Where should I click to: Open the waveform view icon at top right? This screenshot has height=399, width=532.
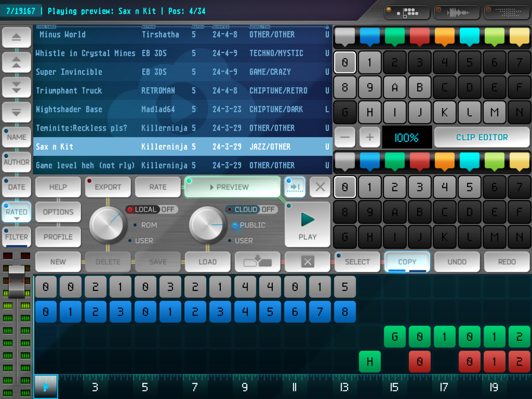click(x=457, y=13)
